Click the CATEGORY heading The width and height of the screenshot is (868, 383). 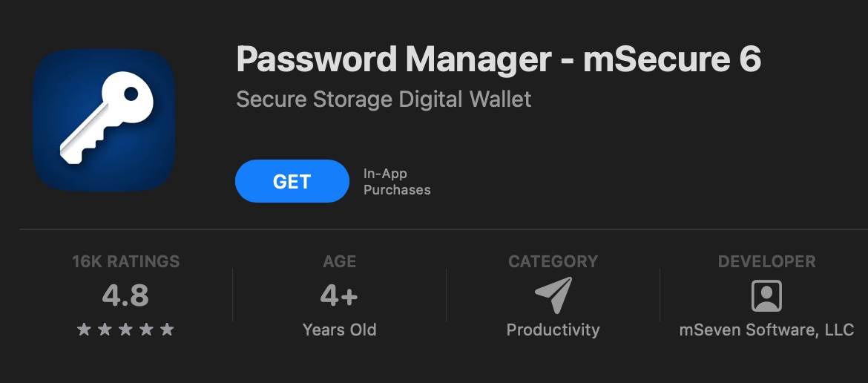click(x=553, y=261)
